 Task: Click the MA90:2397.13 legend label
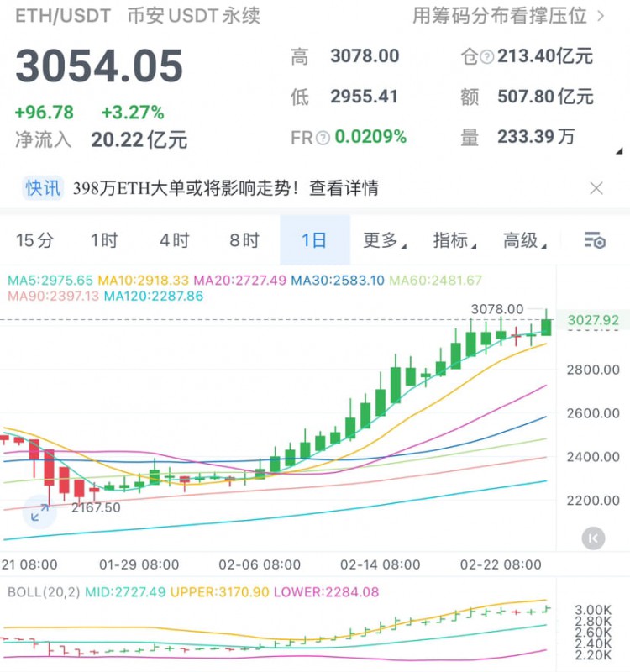coord(53,296)
